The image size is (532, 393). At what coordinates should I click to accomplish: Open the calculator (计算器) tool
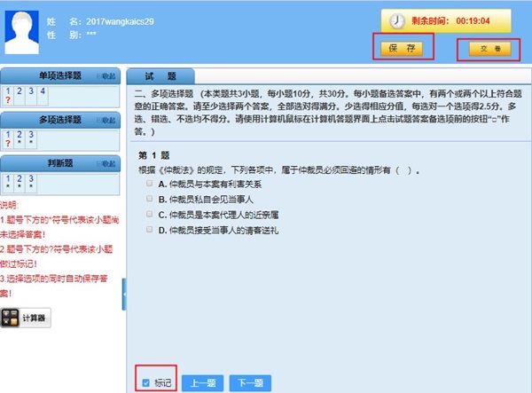tap(26, 318)
